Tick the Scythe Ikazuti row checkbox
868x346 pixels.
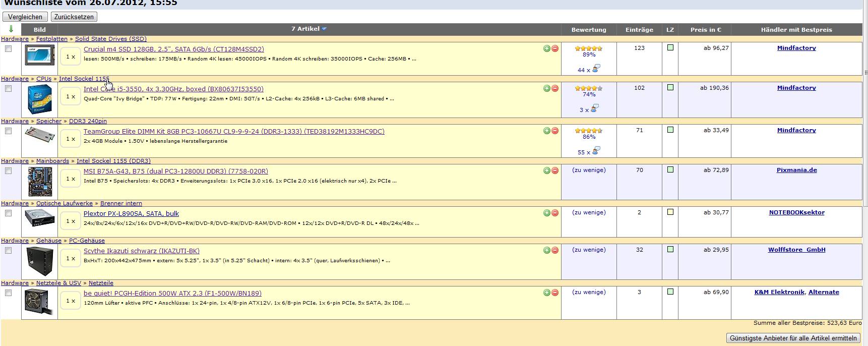8,251
